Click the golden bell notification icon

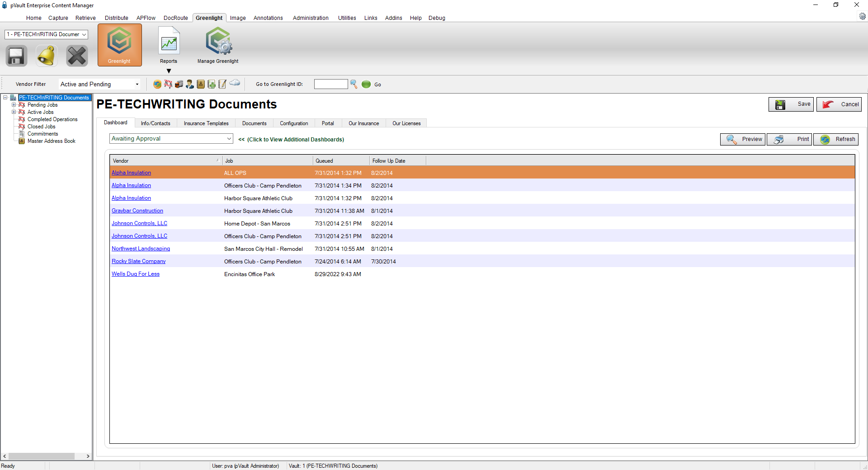[x=47, y=56]
